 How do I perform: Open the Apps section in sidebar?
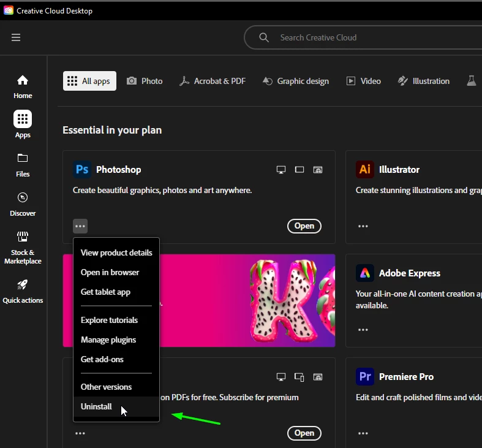click(23, 124)
